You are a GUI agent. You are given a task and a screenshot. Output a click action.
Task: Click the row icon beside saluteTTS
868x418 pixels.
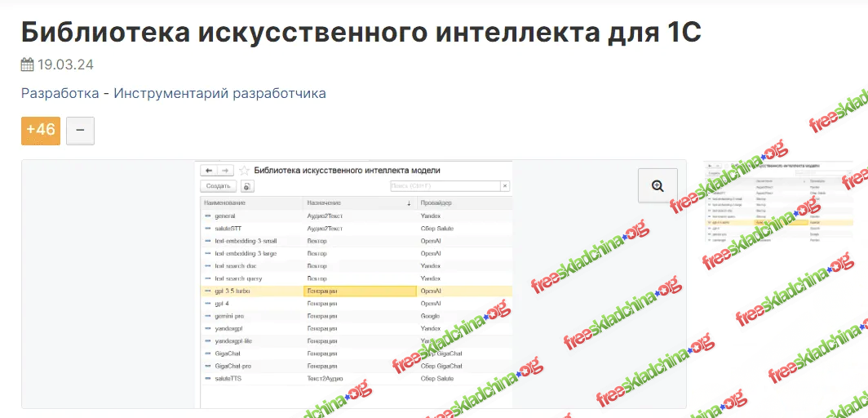[208, 379]
